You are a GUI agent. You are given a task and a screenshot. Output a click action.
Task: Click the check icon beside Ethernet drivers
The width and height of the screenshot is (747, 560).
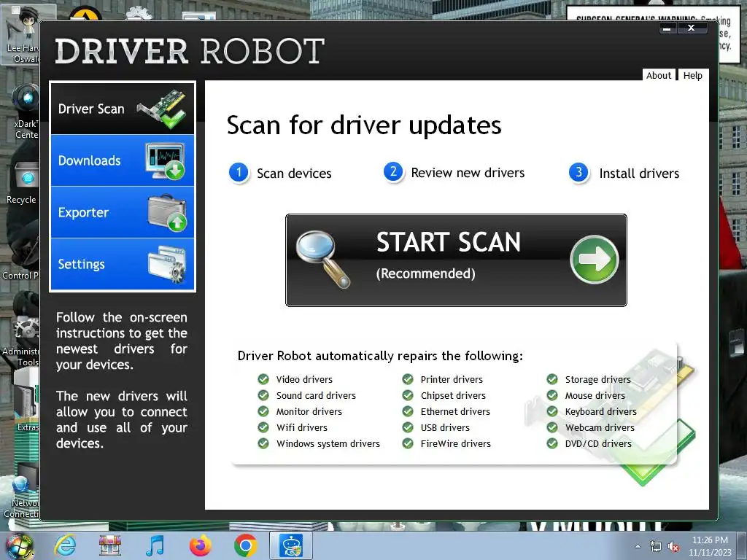(x=408, y=411)
